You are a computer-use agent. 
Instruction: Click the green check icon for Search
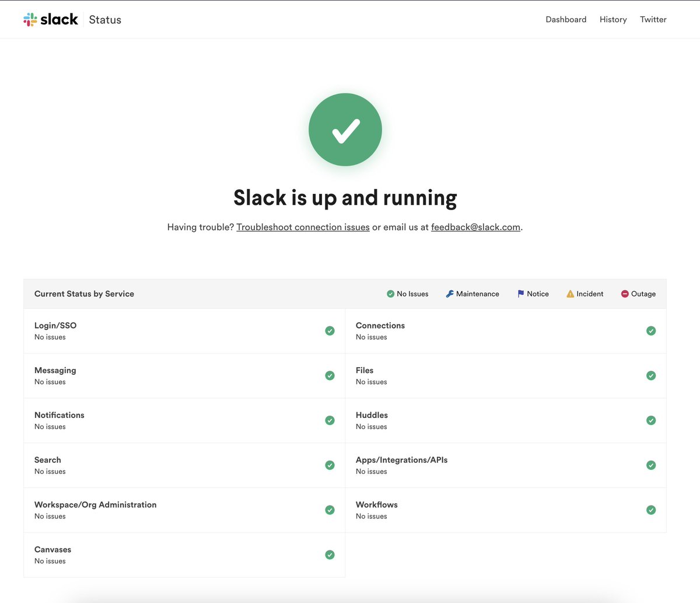tap(330, 465)
